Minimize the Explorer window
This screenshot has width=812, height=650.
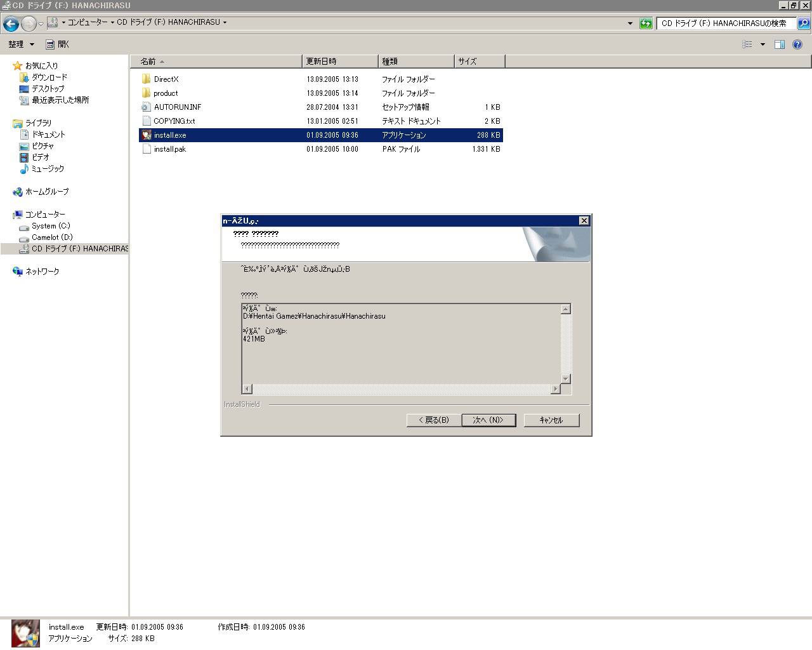coord(783,5)
